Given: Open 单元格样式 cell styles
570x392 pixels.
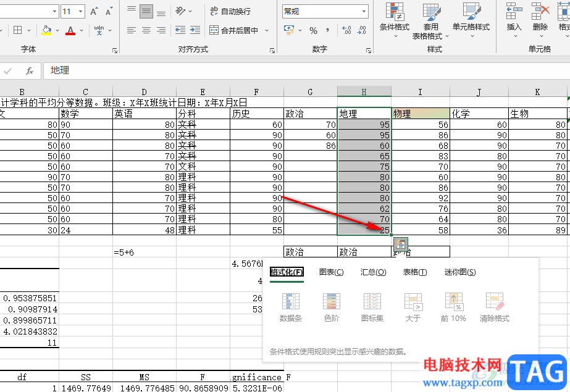Looking at the screenshot, I should pos(471,20).
